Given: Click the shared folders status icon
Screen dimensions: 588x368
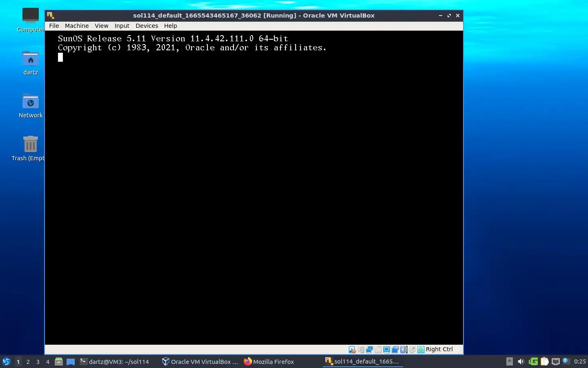Looking at the screenshot, I should click(395, 350).
